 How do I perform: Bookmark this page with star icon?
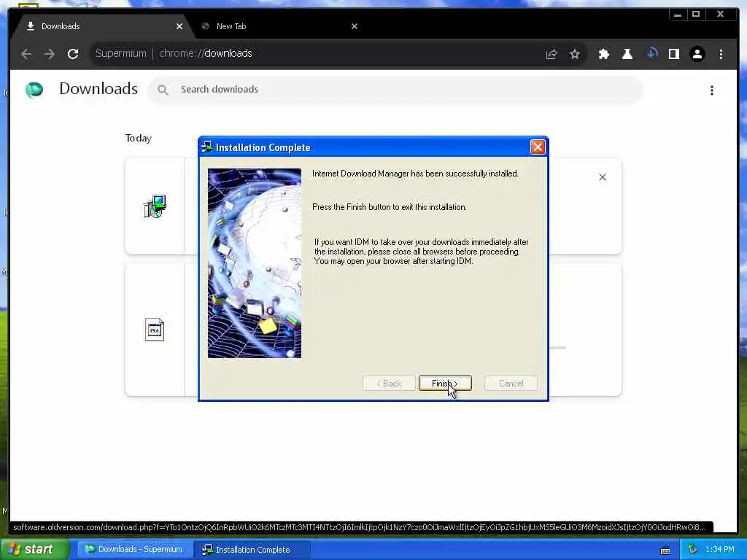click(575, 54)
